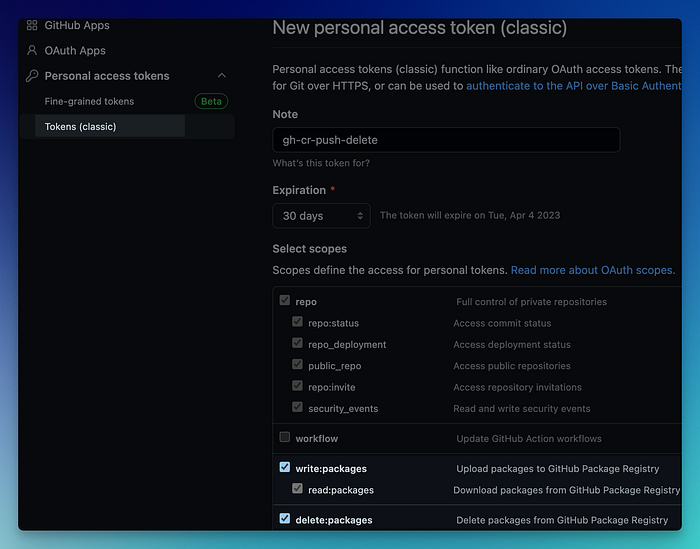The image size is (700, 549).
Task: Click 'Delete packages from GitHub Package Registry' text
Action: (562, 520)
